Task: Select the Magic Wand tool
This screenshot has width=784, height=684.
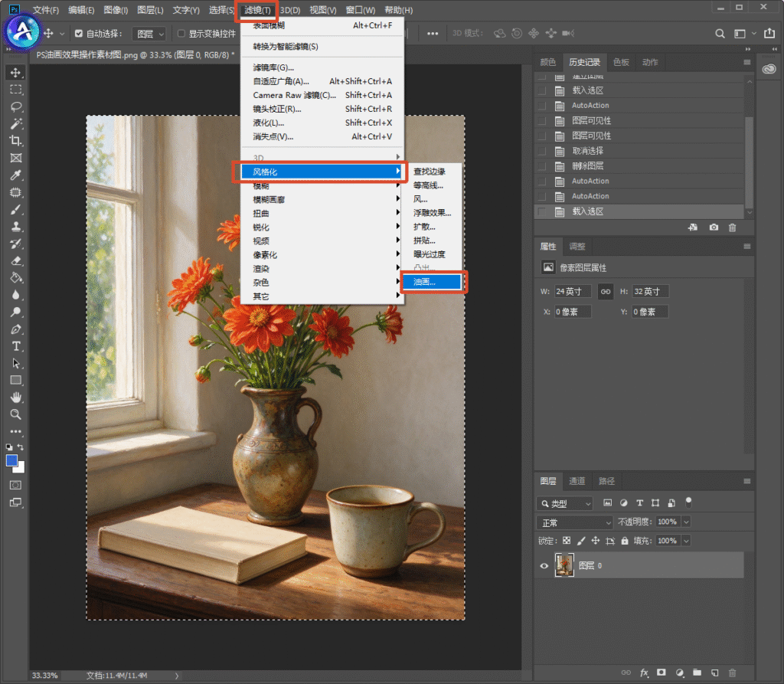Action: tap(15, 123)
